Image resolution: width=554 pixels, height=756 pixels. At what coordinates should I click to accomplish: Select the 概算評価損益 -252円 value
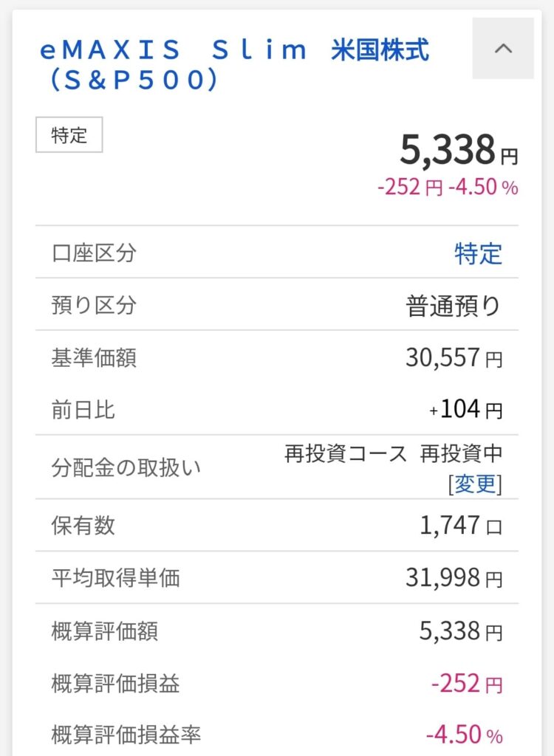click(x=466, y=684)
